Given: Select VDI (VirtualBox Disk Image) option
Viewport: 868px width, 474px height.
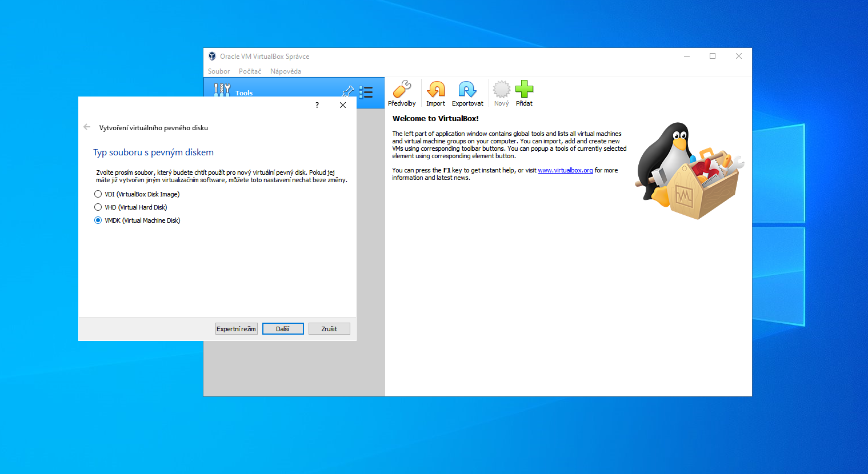Looking at the screenshot, I should click(x=137, y=194).
